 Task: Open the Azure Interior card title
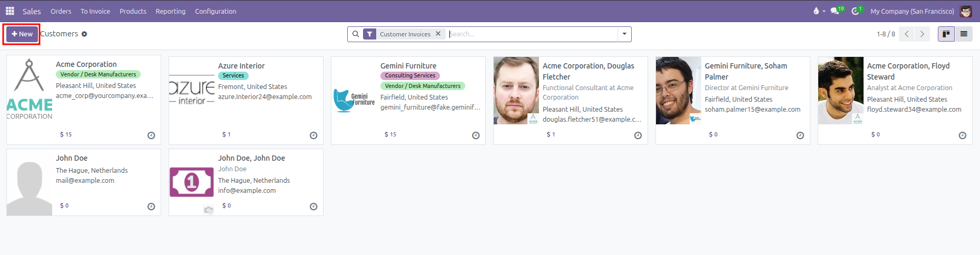pos(241,66)
